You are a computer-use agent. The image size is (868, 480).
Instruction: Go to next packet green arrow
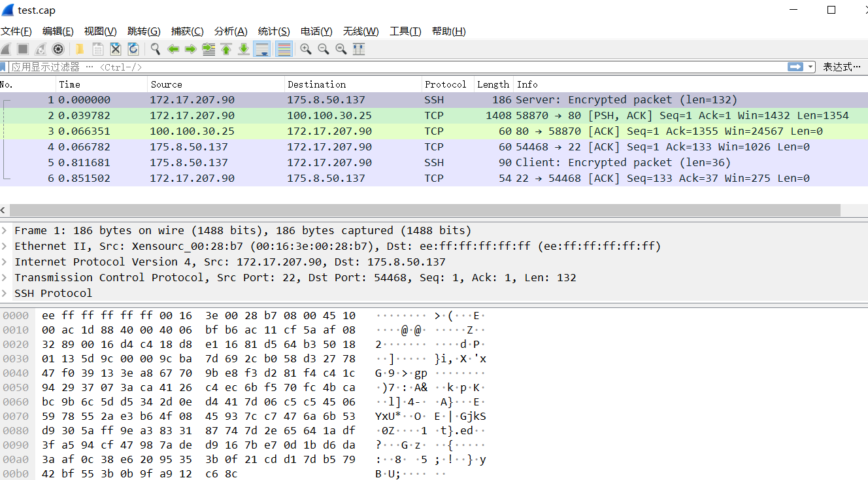pos(191,49)
